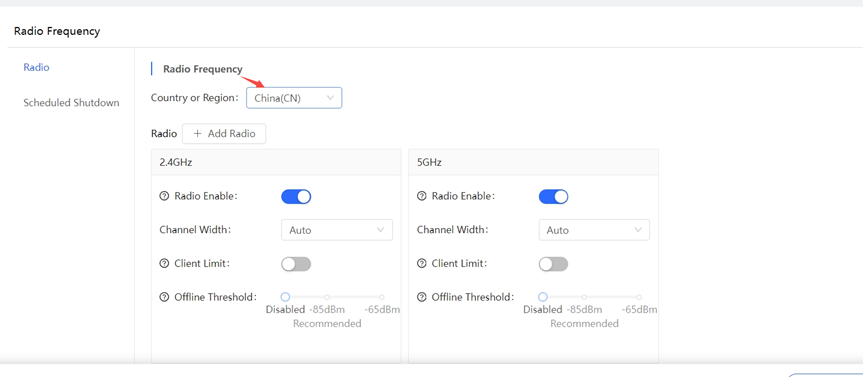Expand 2.4GHz Channel Width Auto dropdown

(337, 230)
